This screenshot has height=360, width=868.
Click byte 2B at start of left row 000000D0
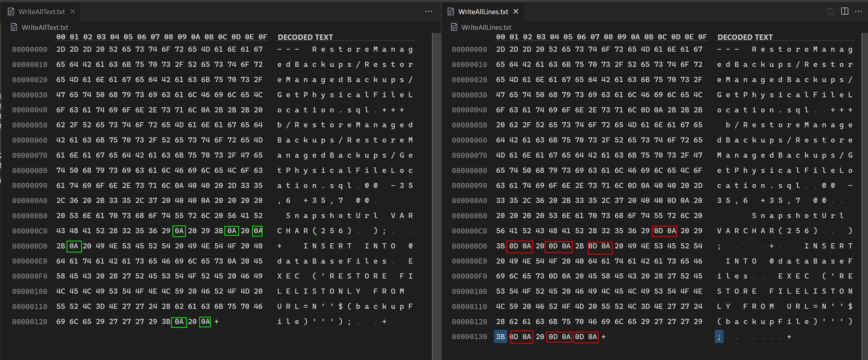tap(61, 246)
